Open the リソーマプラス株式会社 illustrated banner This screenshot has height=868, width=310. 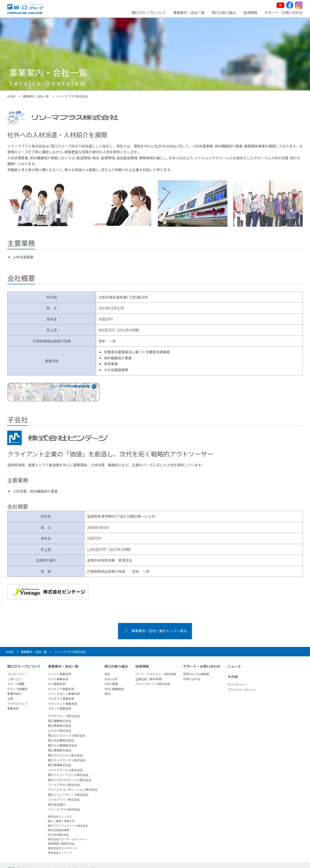(x=53, y=392)
